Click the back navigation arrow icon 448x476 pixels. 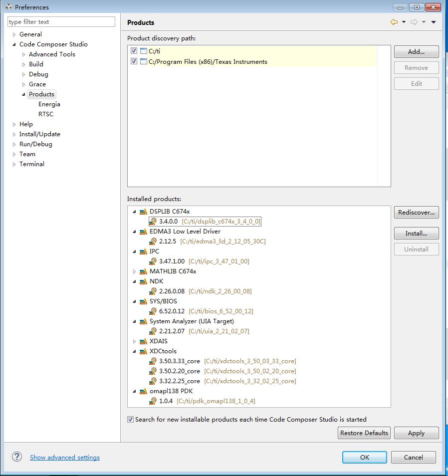[x=394, y=22]
